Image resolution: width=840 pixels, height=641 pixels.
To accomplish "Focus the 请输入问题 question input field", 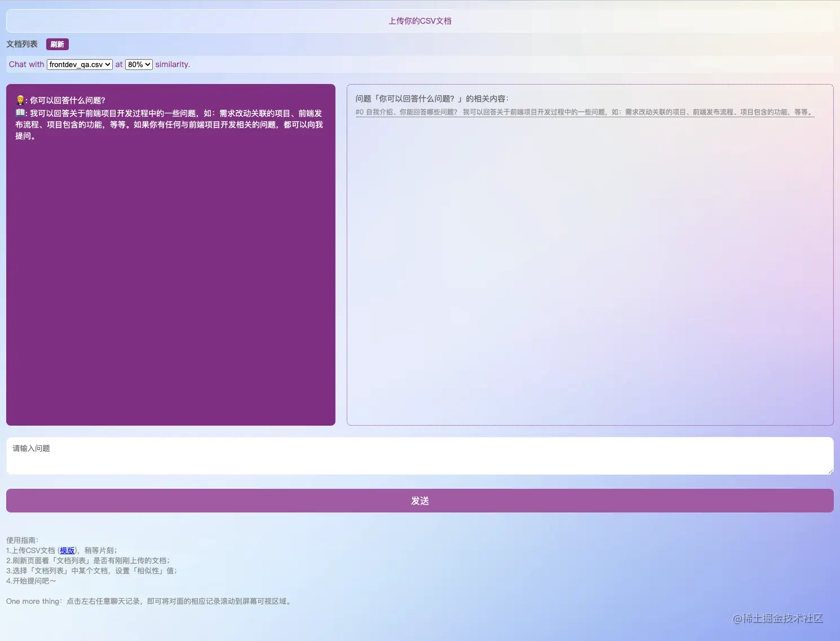I will click(x=419, y=456).
